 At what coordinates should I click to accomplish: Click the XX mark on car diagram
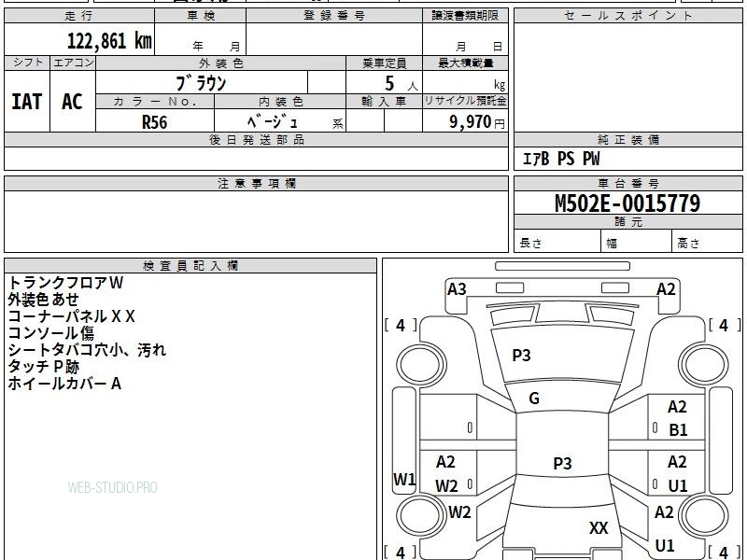click(599, 528)
